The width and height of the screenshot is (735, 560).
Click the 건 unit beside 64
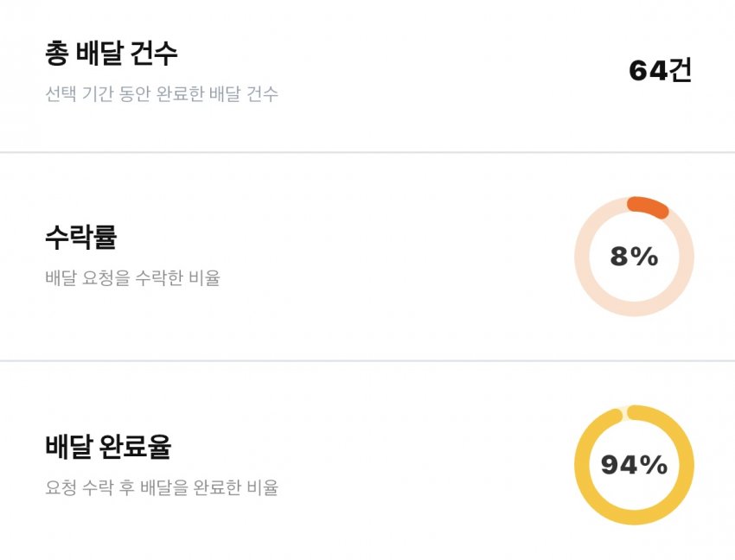tap(680, 71)
